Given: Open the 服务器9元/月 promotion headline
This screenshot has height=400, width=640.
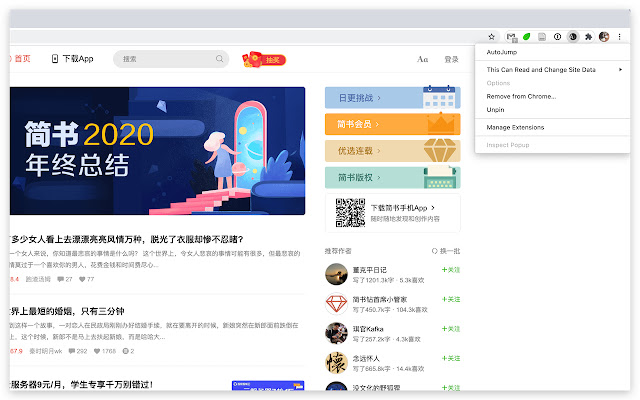Looking at the screenshot, I should tap(81, 384).
